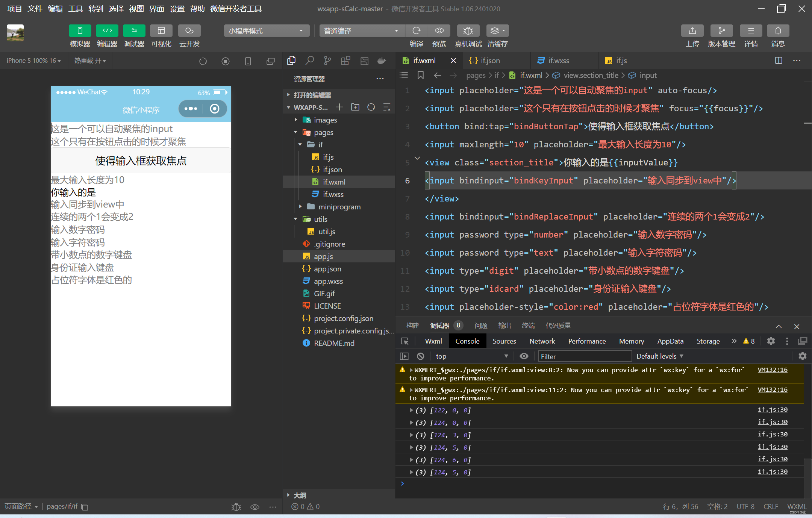Screen dimensions: 812x518
Task: Open the 消息 notifications bell
Action: click(x=778, y=30)
